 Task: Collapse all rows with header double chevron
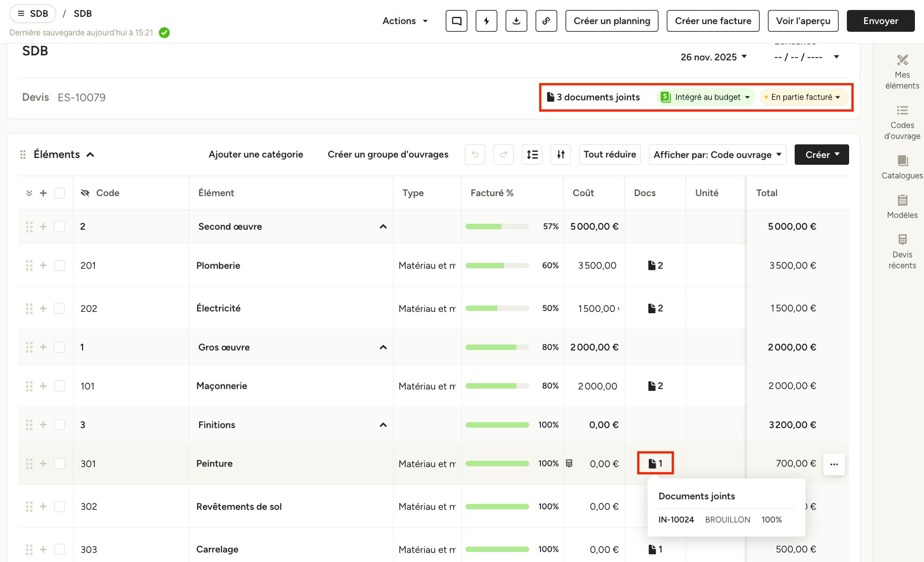29,193
